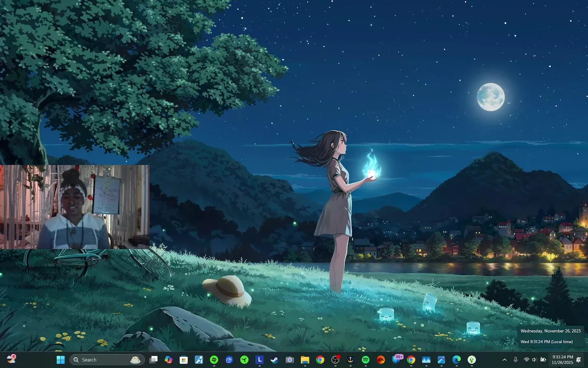Open File Explorer from the taskbar
Screen dimensions: 588x368
coord(305,360)
